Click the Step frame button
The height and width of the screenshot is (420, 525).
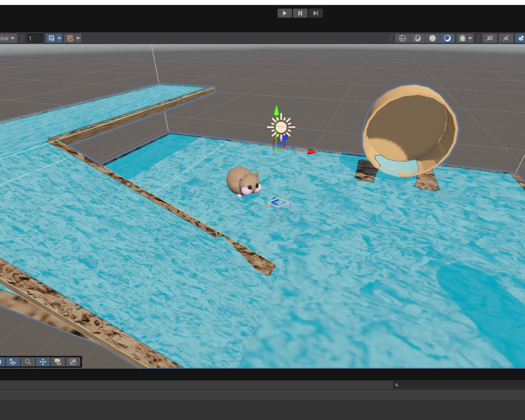(315, 13)
